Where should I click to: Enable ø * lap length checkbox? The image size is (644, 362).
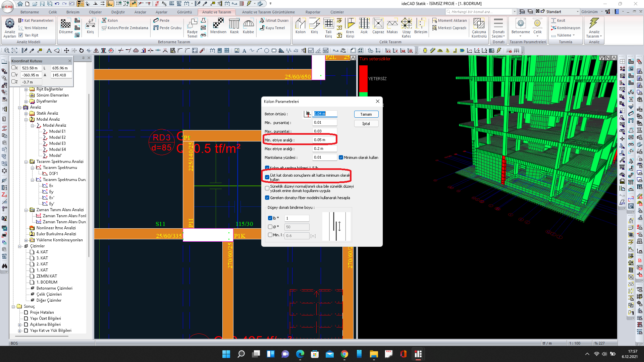[x=270, y=227]
